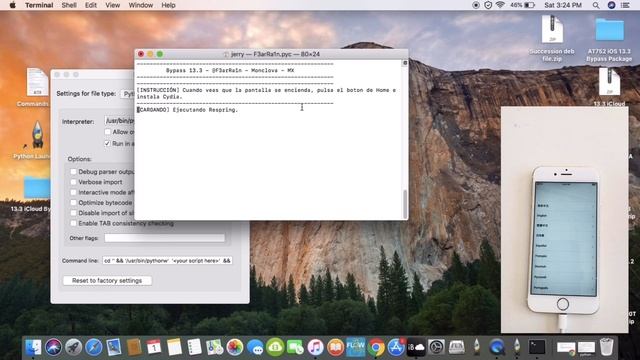The image size is (640, 360).
Task: Open the Help menu
Action: [x=168, y=5]
